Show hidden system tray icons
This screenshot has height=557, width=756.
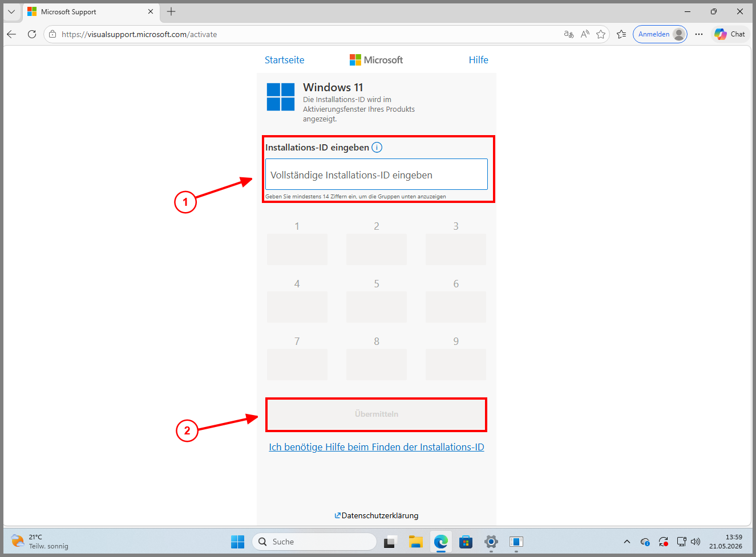[627, 542]
